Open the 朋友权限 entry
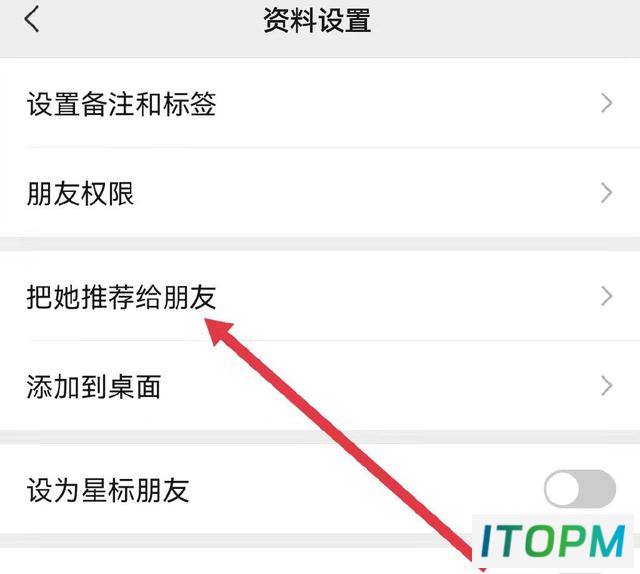Viewport: 640px width, 574px height. 320,193
